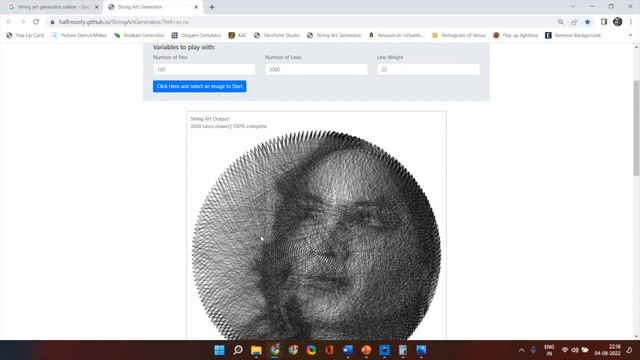Close the Google search results tab

point(97,7)
